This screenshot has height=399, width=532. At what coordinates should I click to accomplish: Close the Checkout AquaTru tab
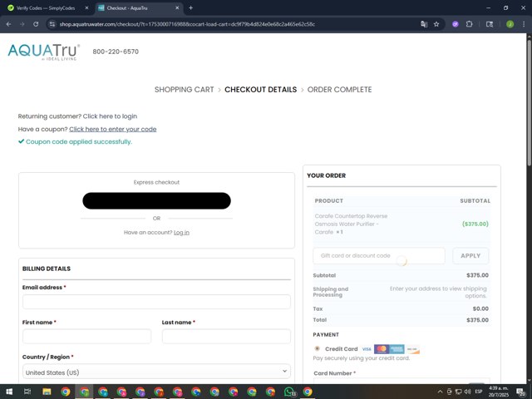pos(177,7)
